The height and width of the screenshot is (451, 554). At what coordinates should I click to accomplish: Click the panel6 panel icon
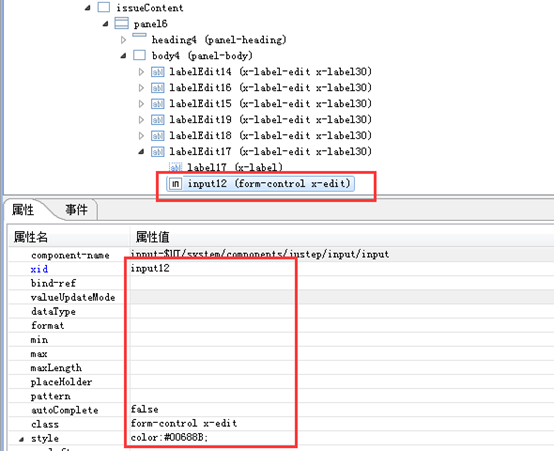click(121, 23)
